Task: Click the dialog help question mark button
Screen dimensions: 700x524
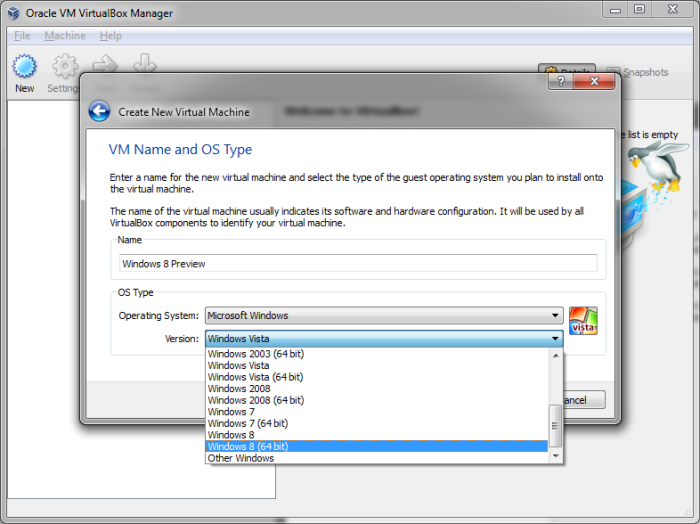Action: pyautogui.click(x=561, y=81)
